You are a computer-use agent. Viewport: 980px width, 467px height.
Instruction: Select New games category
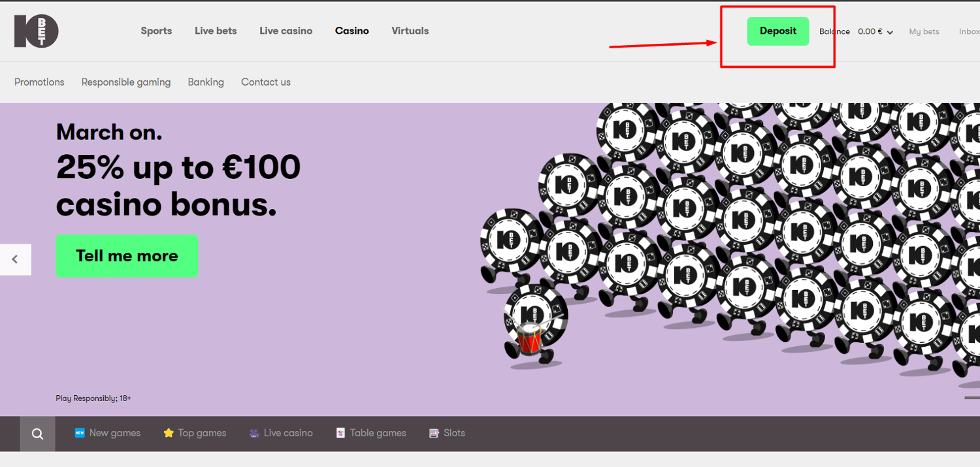point(108,433)
